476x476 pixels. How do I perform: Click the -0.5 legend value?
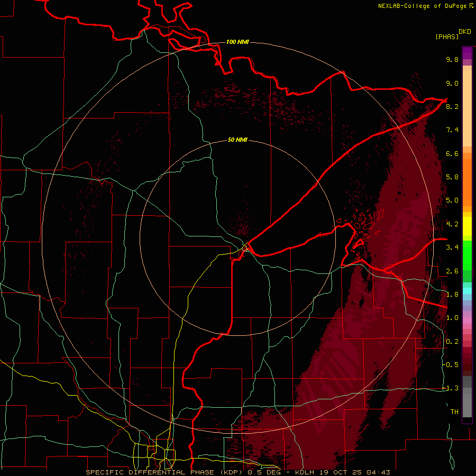coord(451,364)
